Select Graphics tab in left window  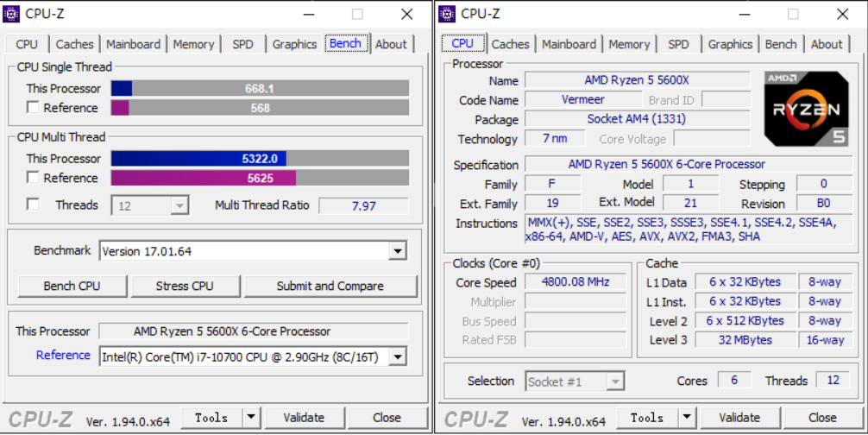pos(294,44)
